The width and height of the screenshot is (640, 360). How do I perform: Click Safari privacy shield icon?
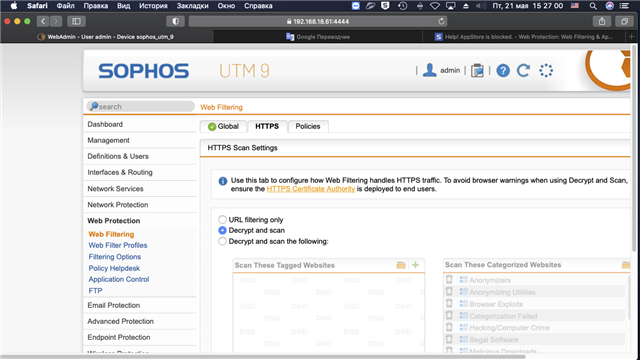176,21
